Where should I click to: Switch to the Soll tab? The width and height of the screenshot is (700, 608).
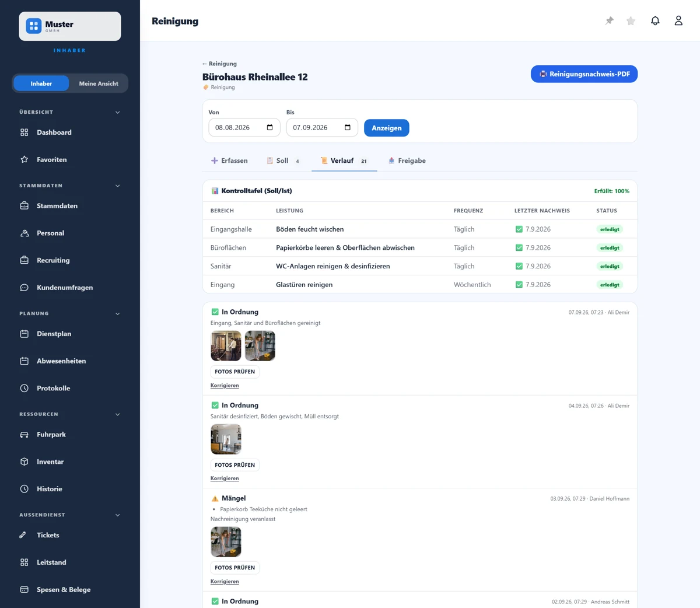283,160
